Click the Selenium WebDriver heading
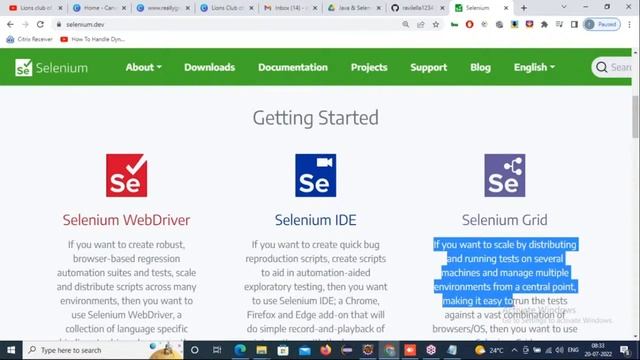This screenshot has width=640, height=360. tap(127, 220)
